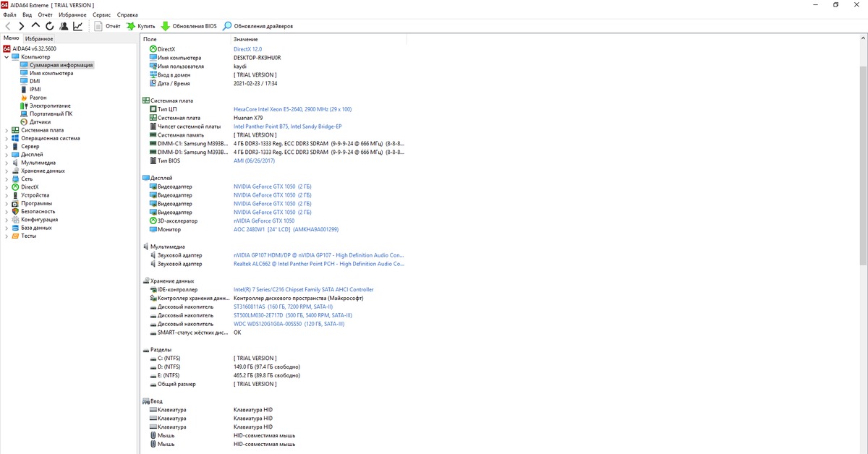This screenshot has width=868, height=454.
Task: Click the Intel(R) 7 Series/C216 SATA controller link
Action: (x=303, y=290)
